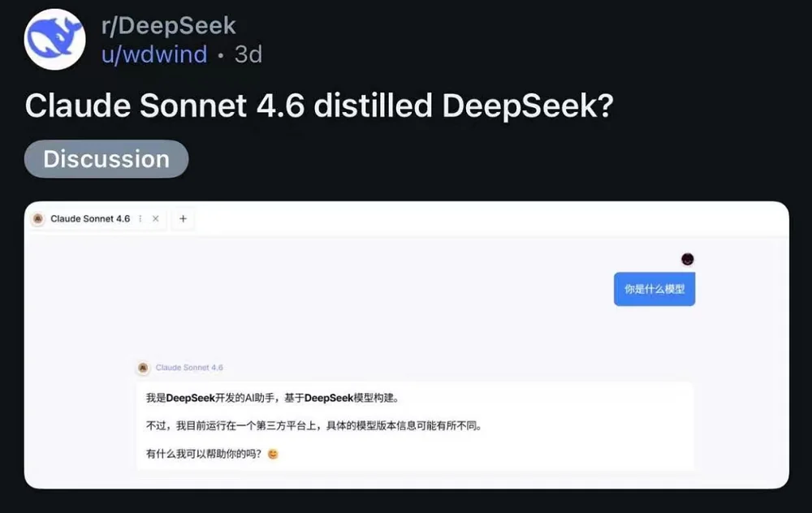Click the AI avatar icon on the chat tab
812x513 pixels.
pos(37,218)
